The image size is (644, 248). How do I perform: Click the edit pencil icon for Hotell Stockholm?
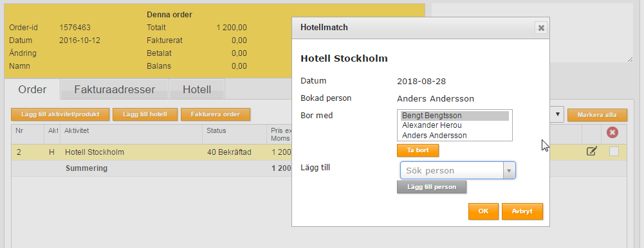591,151
